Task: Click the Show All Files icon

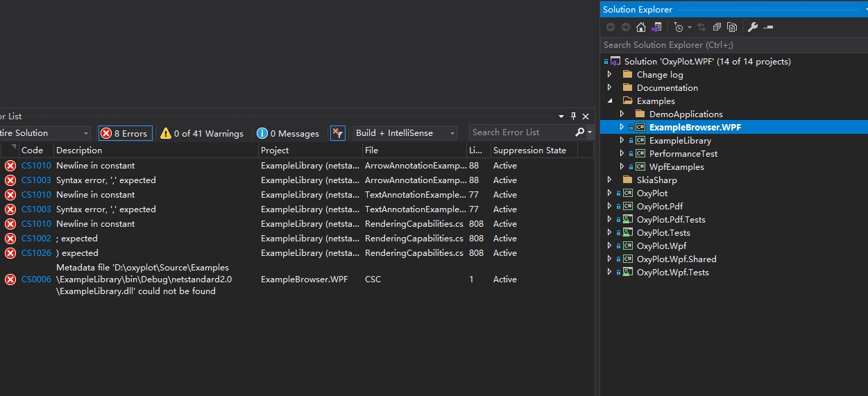Action: click(x=731, y=27)
